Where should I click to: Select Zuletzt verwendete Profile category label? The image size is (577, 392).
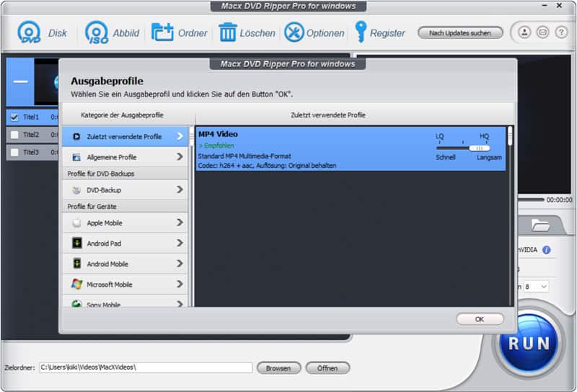pyautogui.click(x=124, y=136)
